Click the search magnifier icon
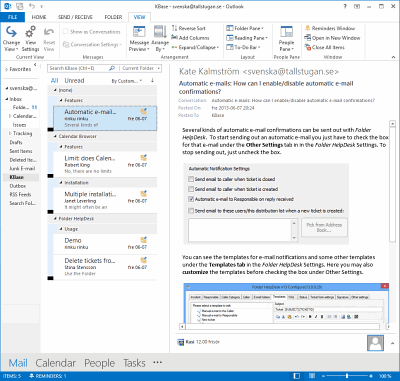400x381 pixels. tap(112, 68)
